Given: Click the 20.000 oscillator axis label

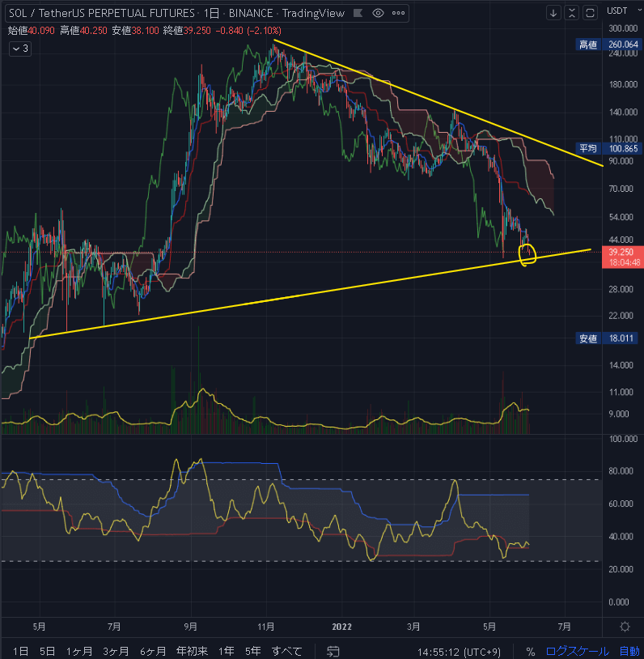Looking at the screenshot, I should (x=621, y=569).
